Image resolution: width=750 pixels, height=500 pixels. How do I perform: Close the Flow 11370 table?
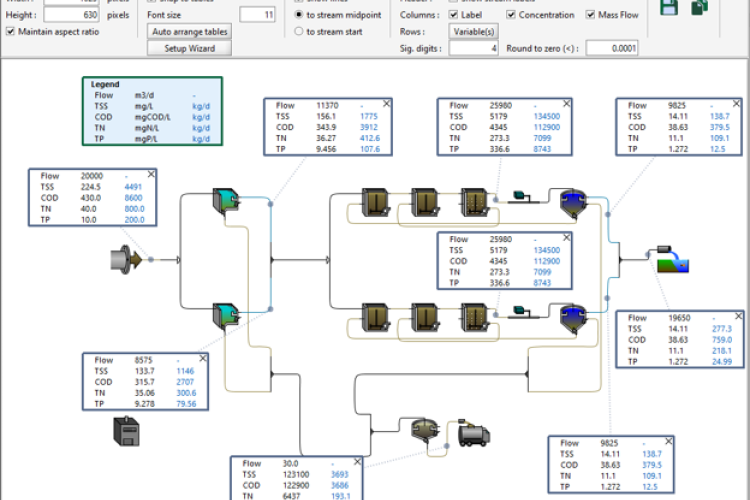(x=386, y=104)
